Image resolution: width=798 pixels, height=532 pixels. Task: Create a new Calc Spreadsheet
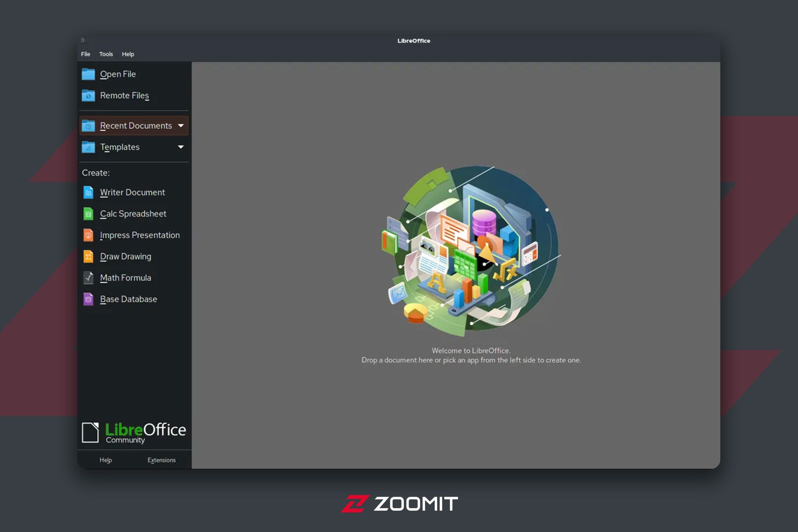pos(133,214)
